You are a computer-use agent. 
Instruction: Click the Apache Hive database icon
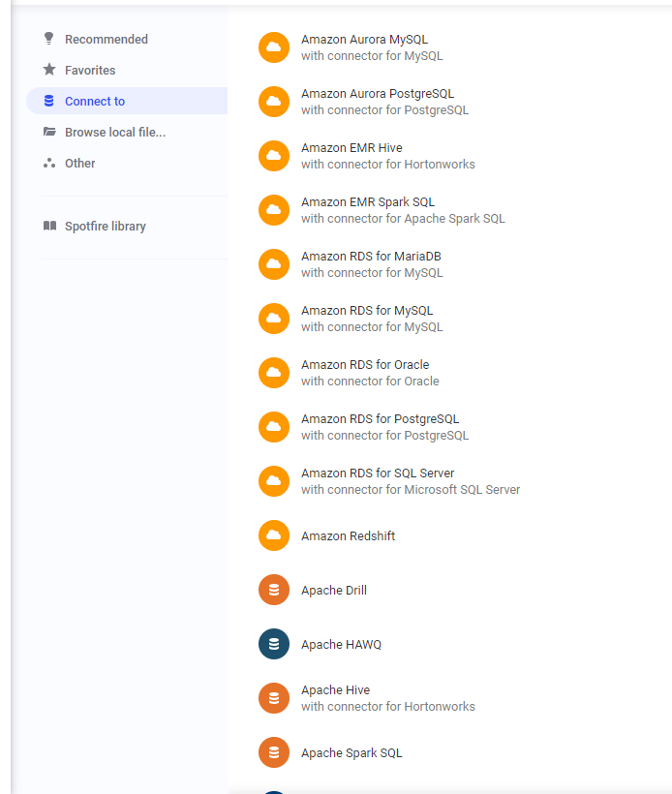[274, 698]
